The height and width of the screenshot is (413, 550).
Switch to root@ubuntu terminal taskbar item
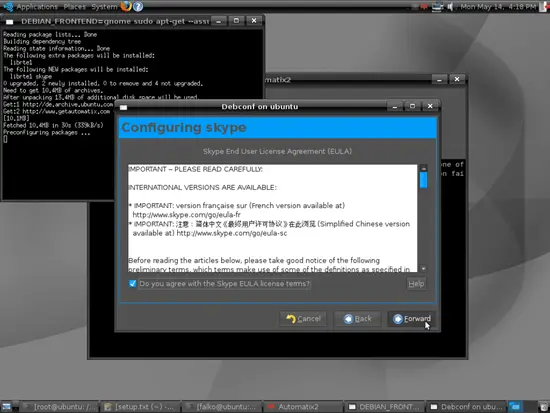[59, 407]
